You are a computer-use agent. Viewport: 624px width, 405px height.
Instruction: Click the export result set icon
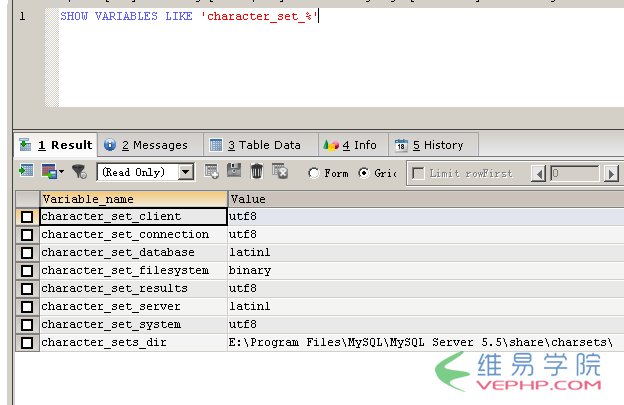point(26,171)
